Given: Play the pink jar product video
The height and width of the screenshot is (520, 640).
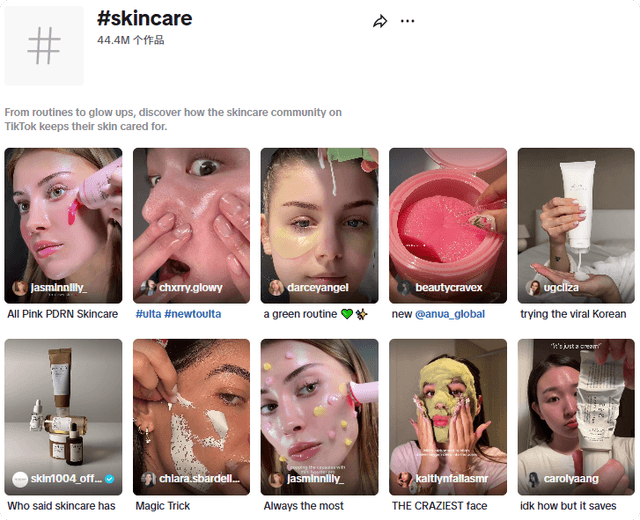Looking at the screenshot, I should tap(447, 215).
